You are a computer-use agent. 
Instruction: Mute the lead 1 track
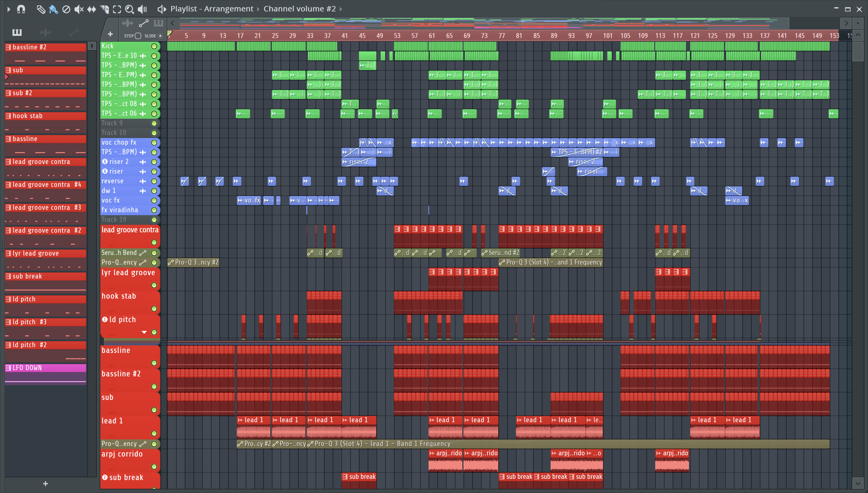tap(154, 433)
